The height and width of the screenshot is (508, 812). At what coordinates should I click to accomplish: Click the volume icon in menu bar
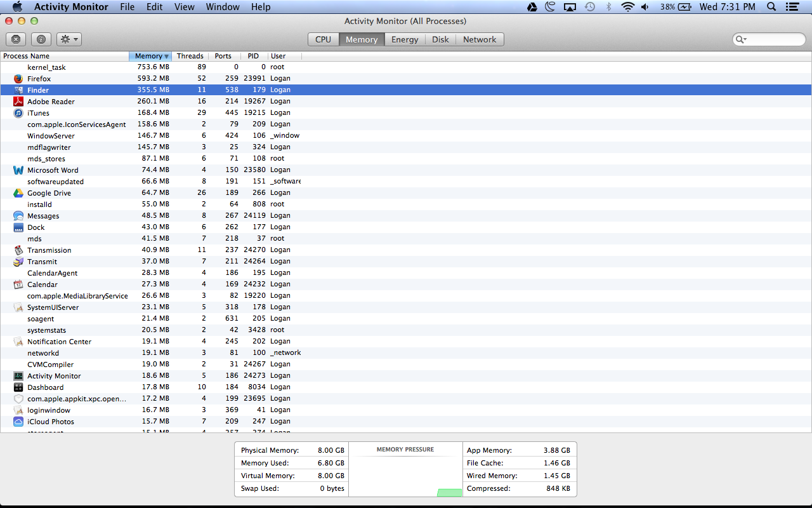(x=645, y=7)
